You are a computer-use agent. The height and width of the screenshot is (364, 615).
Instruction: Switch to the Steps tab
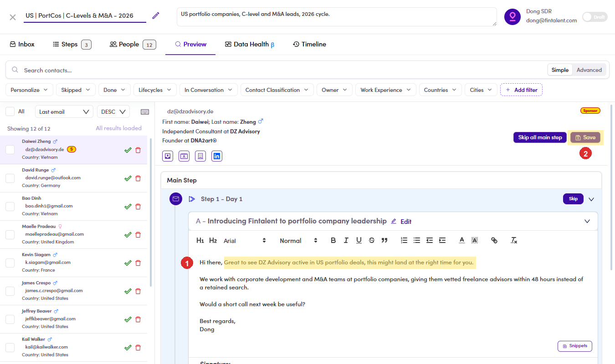[72, 44]
